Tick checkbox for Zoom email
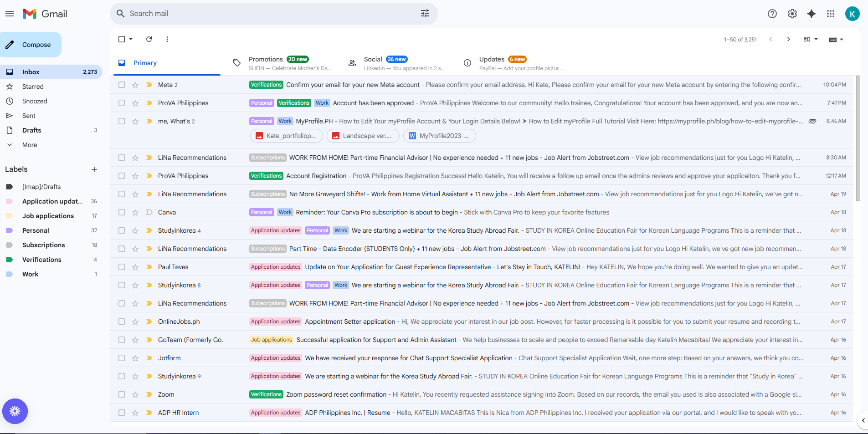Viewport: 868px width, 434px height. (x=122, y=394)
